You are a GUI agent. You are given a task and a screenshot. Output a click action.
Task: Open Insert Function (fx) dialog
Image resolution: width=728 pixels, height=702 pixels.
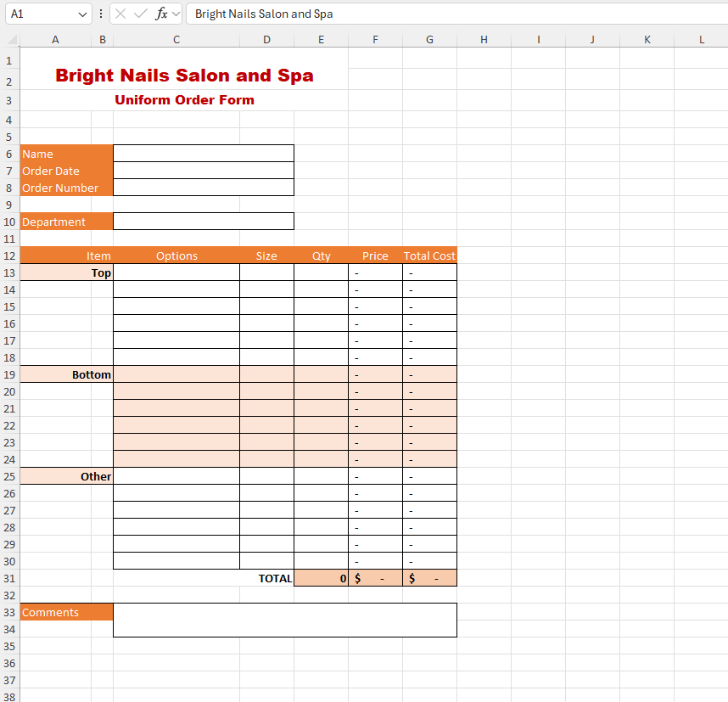[161, 14]
